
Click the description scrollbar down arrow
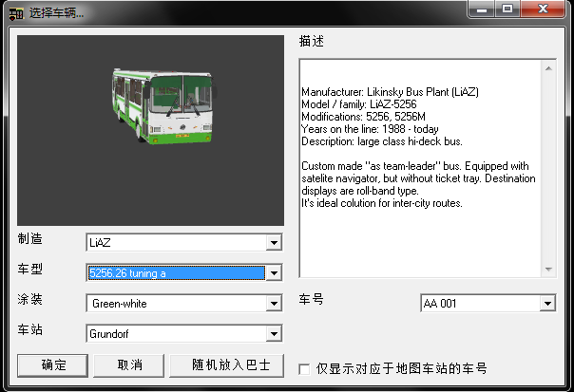pyautogui.click(x=548, y=270)
